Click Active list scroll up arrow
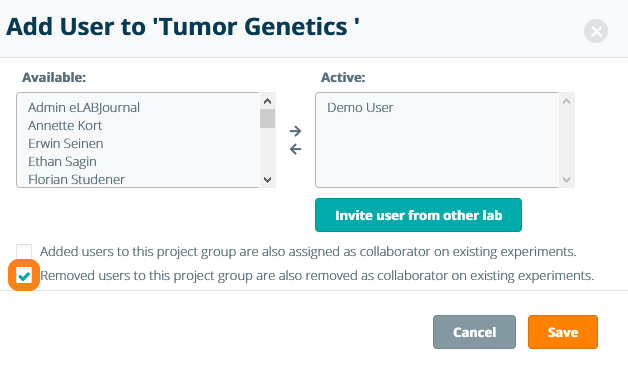This screenshot has width=628, height=368. click(x=566, y=101)
